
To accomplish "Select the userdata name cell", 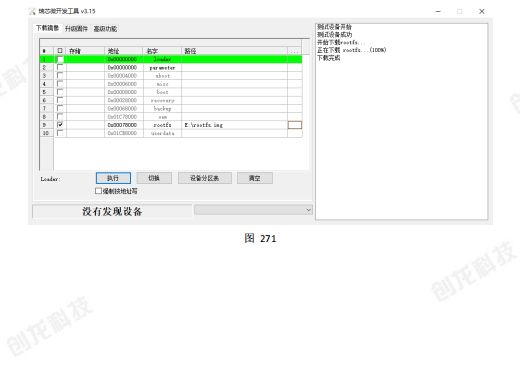I will point(162,133).
